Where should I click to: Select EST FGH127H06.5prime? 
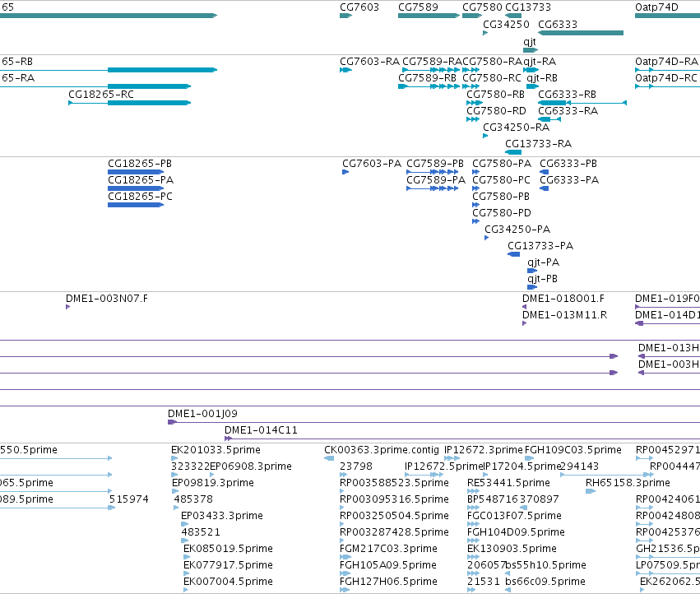tap(388, 582)
